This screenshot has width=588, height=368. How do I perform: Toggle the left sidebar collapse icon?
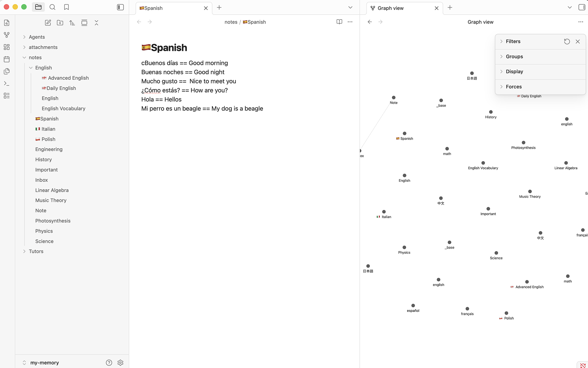click(120, 7)
